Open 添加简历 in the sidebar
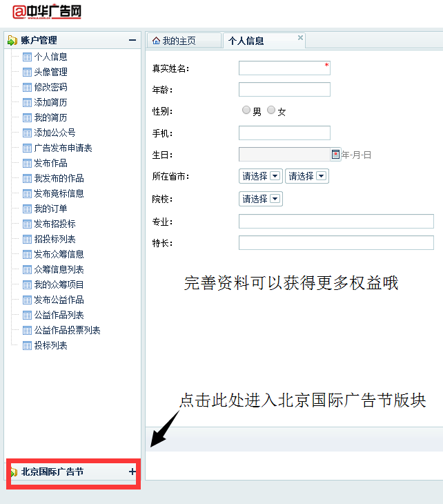The width and height of the screenshot is (443, 504). point(51,103)
